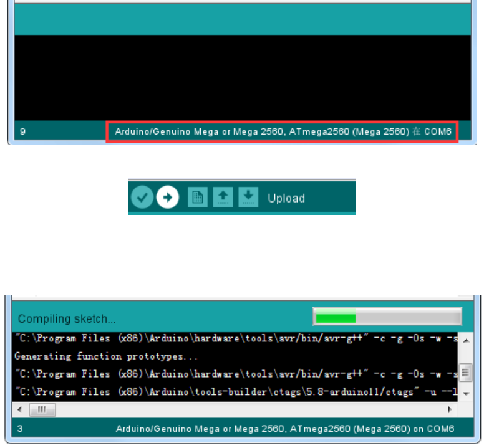
Task: Click the highlighted board info status in upper window
Action: (x=282, y=132)
